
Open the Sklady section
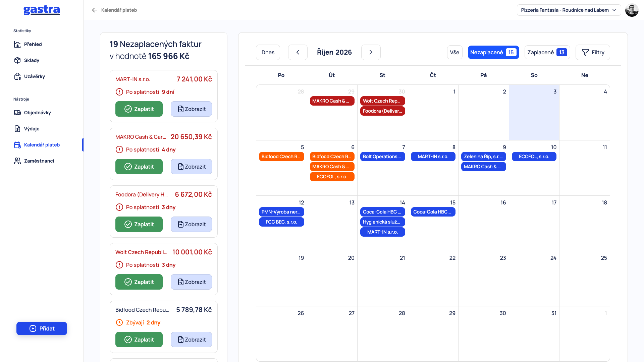[x=26, y=60]
